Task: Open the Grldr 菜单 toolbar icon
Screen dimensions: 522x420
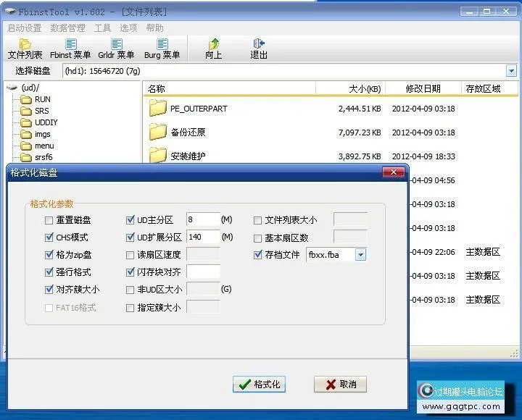Action: point(116,49)
